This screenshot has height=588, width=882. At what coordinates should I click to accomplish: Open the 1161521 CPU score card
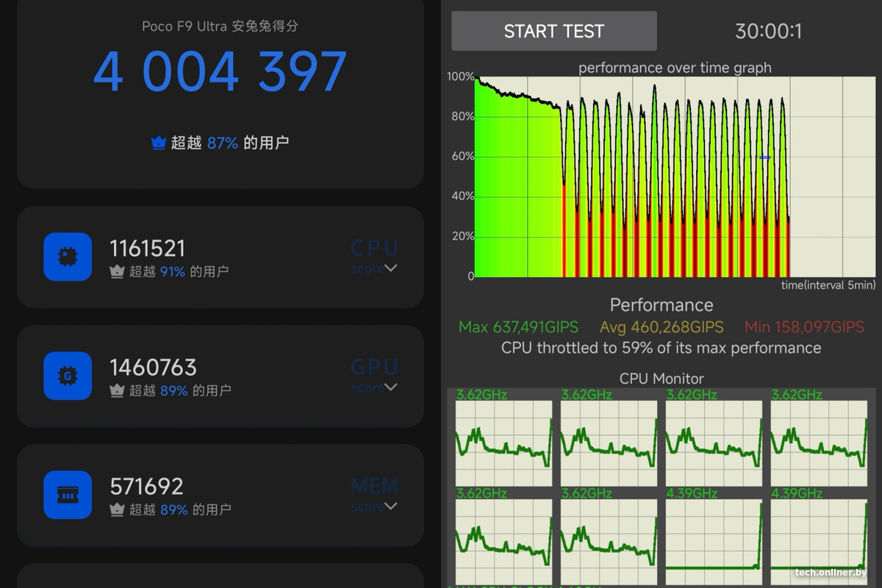pyautogui.click(x=220, y=257)
